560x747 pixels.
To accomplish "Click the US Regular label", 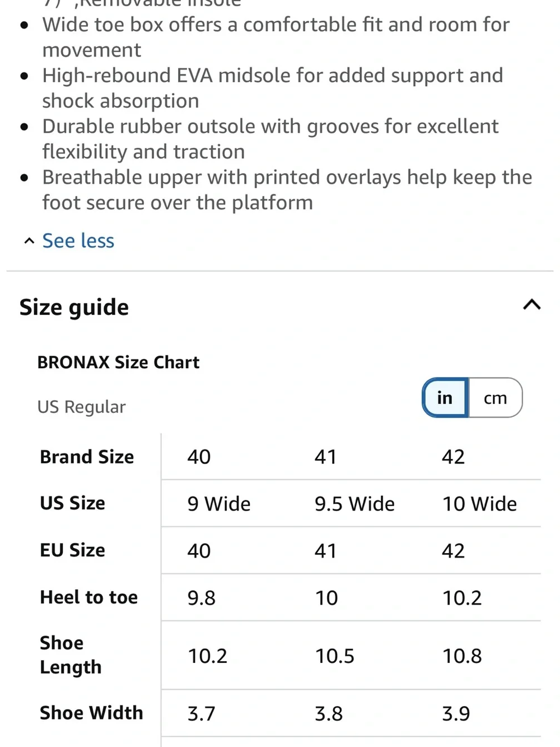I will click(x=82, y=407).
